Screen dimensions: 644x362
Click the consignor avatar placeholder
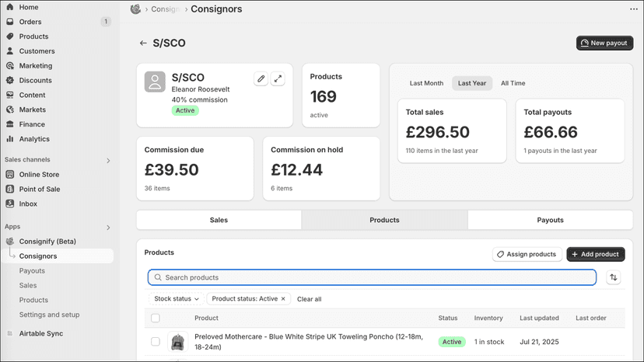tap(155, 82)
